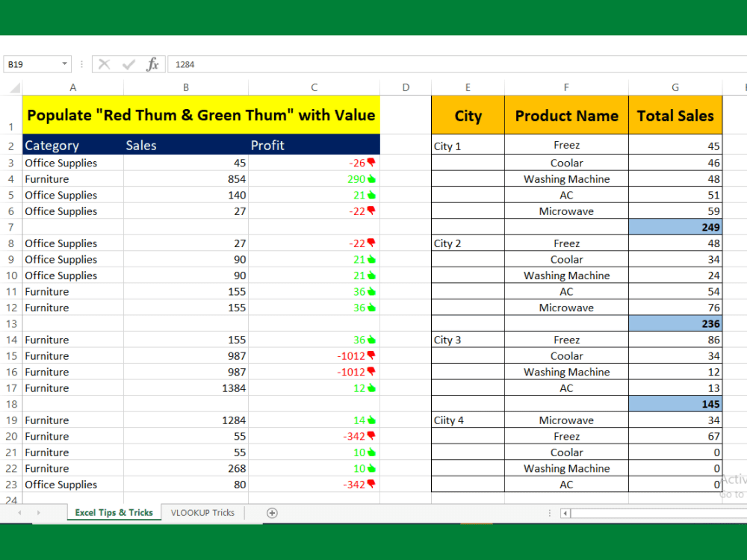Click the right sheet-navigation arrow
The width and height of the screenshot is (747, 560).
38,513
